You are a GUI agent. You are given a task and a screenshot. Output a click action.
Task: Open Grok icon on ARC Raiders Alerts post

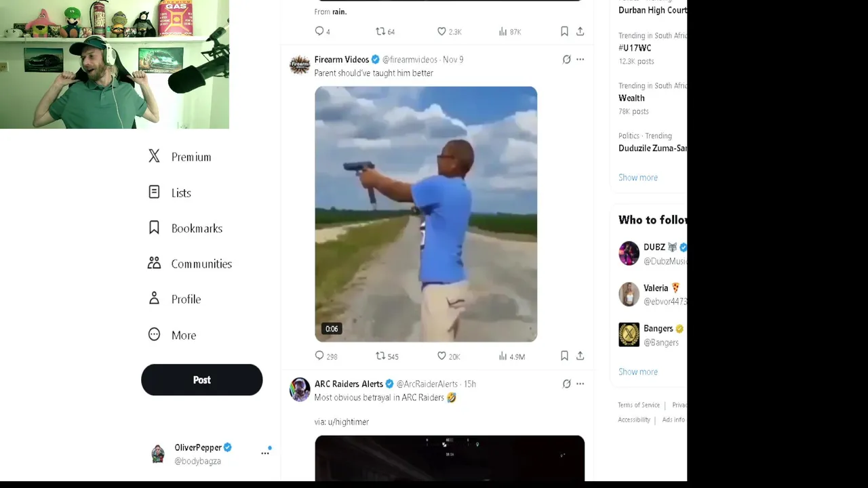click(x=567, y=384)
